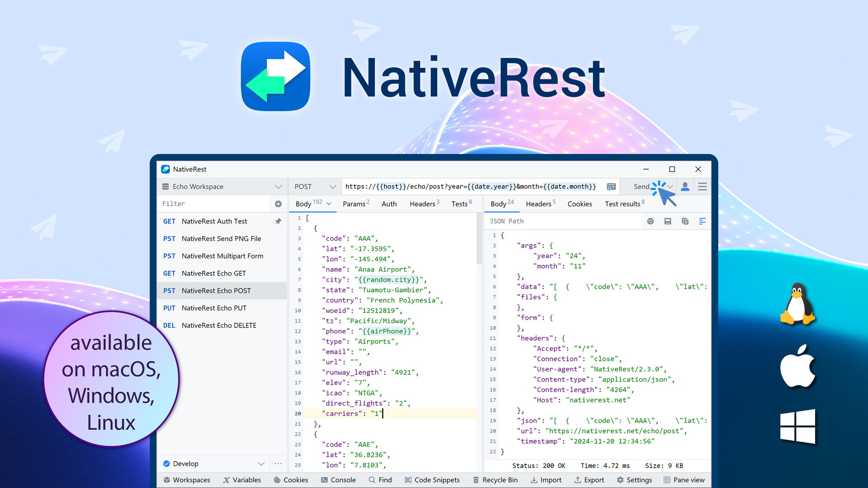Click the Save response icon in Body panel

point(667,221)
